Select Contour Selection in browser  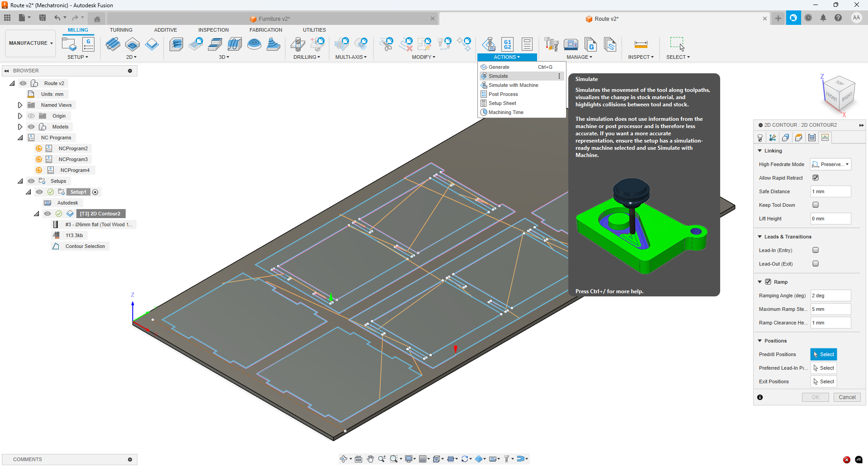click(85, 246)
